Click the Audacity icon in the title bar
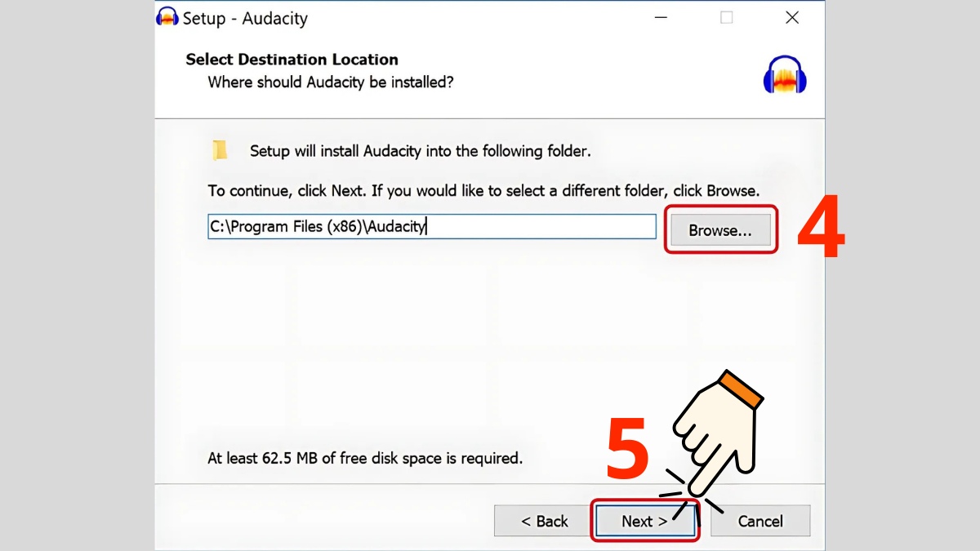Screen dimensions: 980x551 pyautogui.click(x=167, y=17)
